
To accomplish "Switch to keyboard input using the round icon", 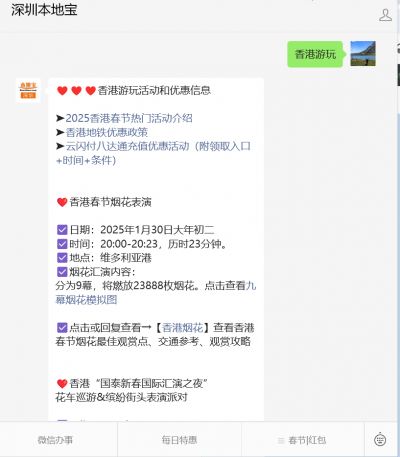I will 380,440.
